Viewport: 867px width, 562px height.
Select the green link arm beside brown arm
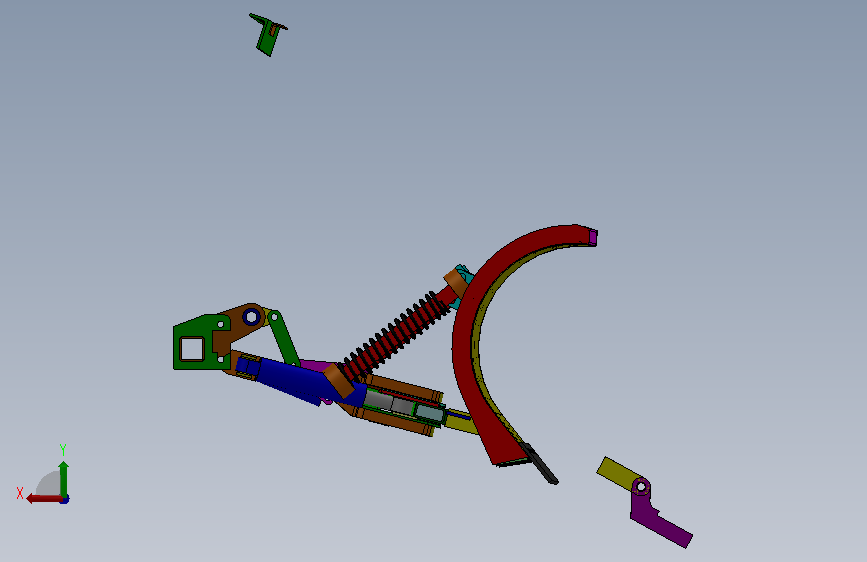[x=284, y=337]
